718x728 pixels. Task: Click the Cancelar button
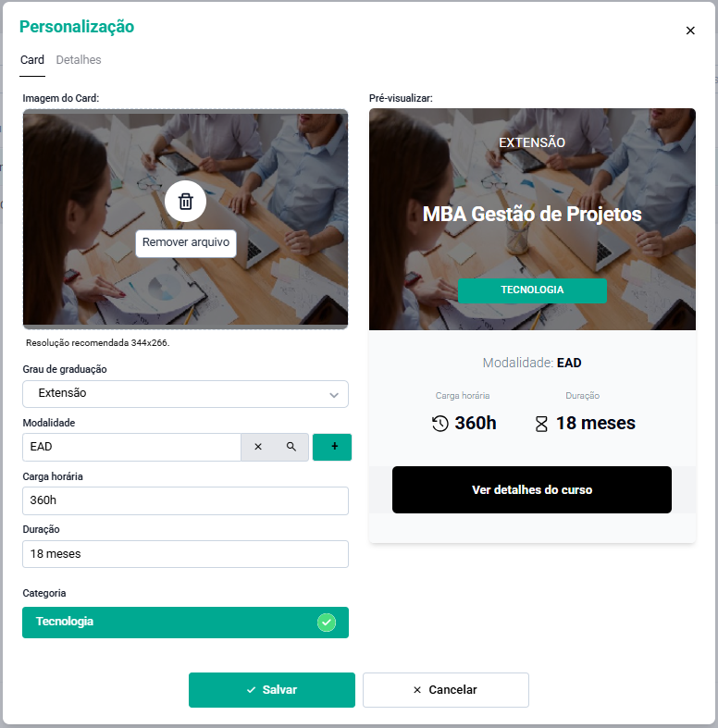[x=446, y=690]
